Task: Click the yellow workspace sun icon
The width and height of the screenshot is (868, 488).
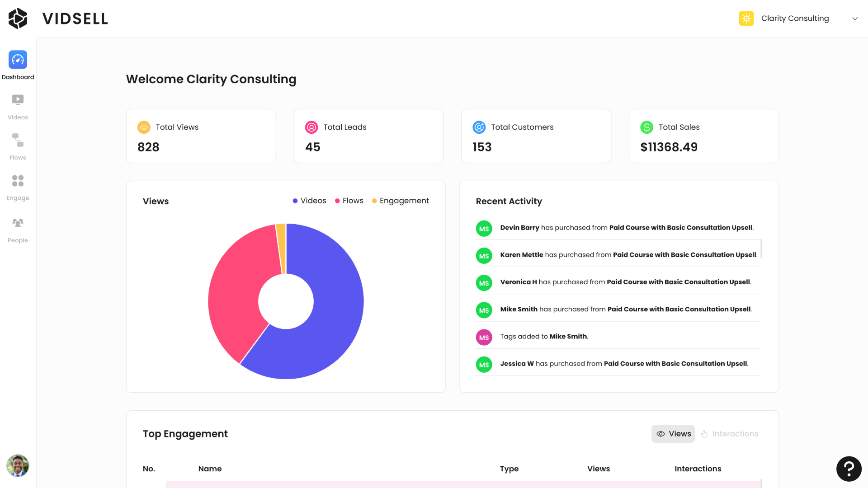Action: click(x=746, y=19)
